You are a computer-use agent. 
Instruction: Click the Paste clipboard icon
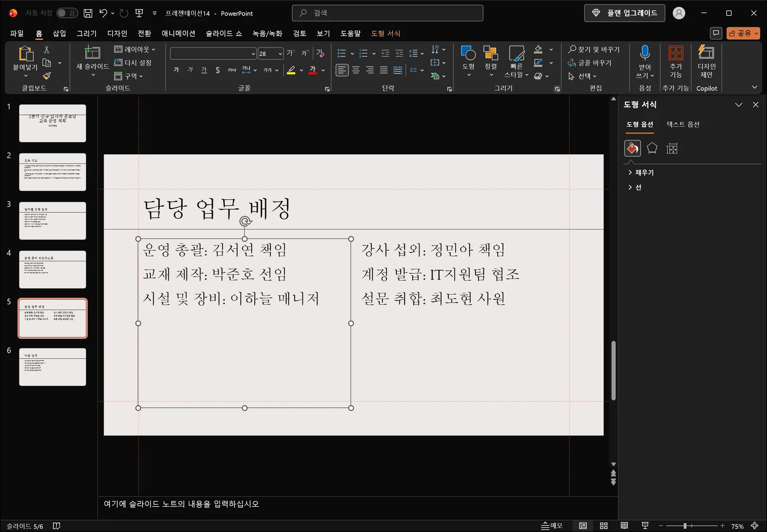click(x=25, y=54)
